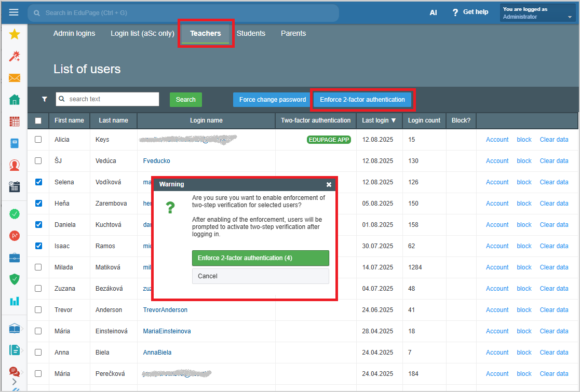The image size is (580, 392).
Task: Check the box for Alicia Keys
Action: pos(38,140)
